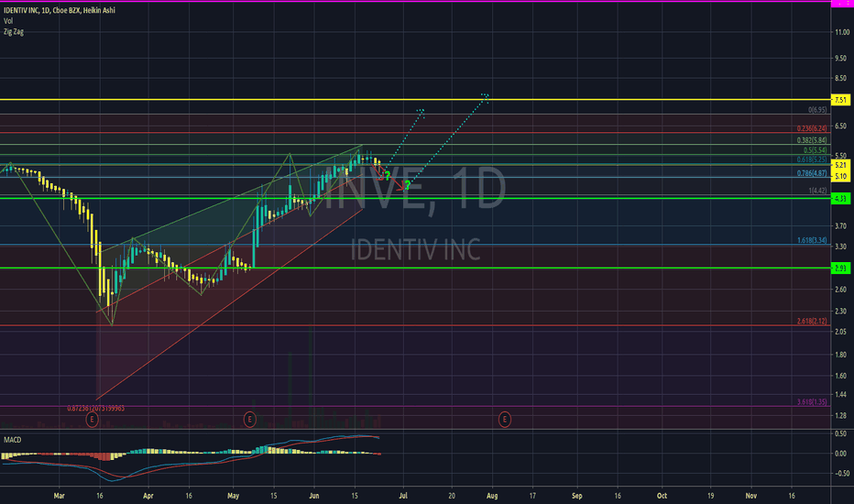The image size is (854, 504).
Task: Click the Jun date axis label
Action: (x=313, y=496)
